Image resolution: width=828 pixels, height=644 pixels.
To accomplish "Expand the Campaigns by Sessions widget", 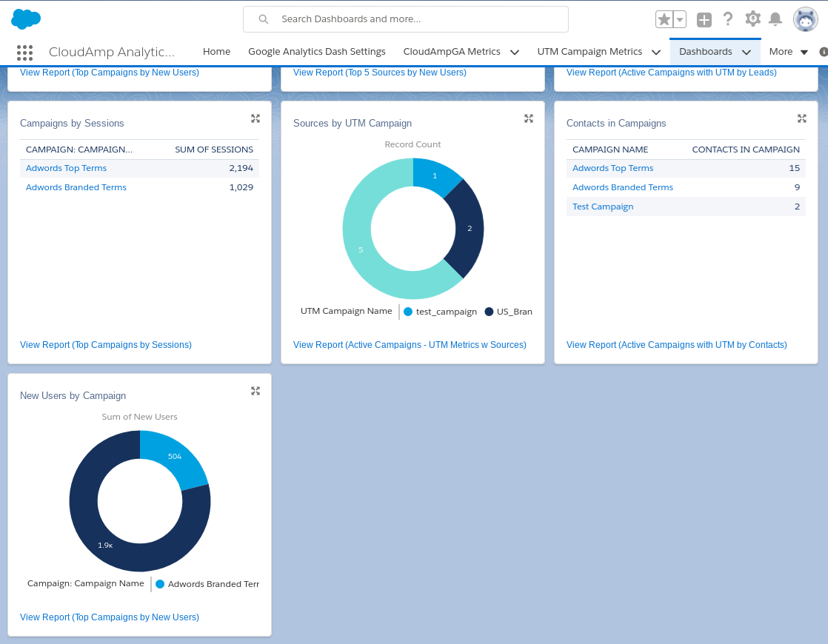I will point(255,118).
